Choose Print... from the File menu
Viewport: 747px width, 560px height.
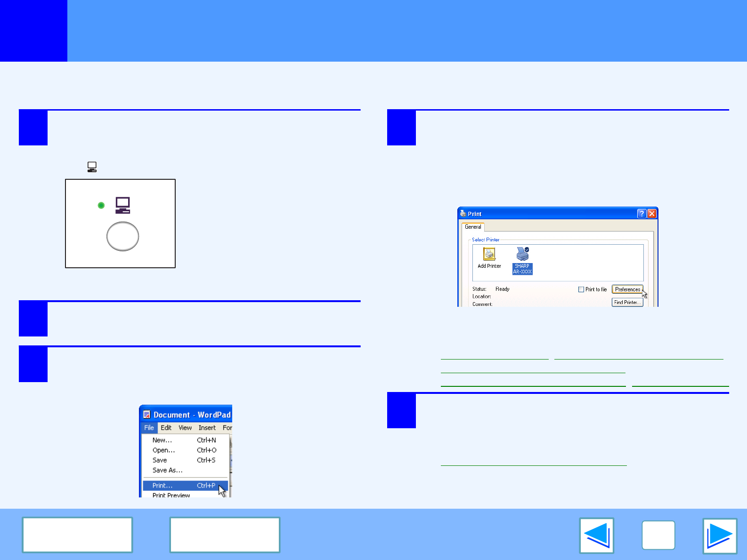coord(162,485)
